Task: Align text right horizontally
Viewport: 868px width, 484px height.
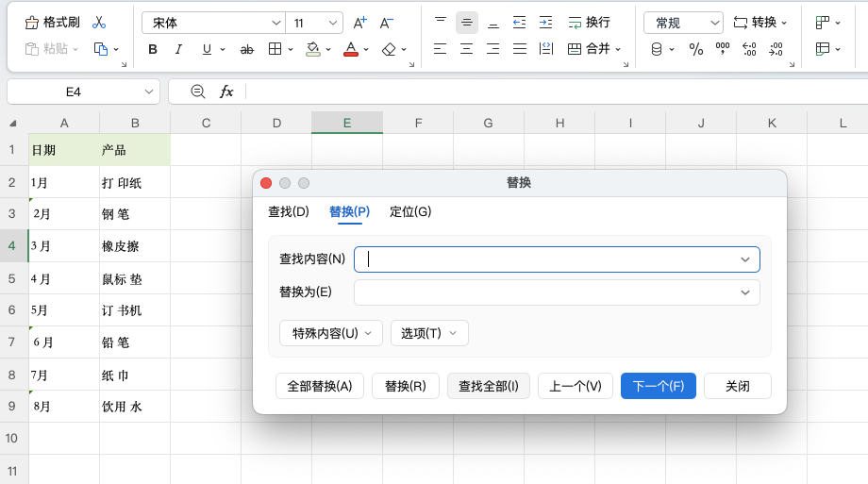Action: coord(493,49)
